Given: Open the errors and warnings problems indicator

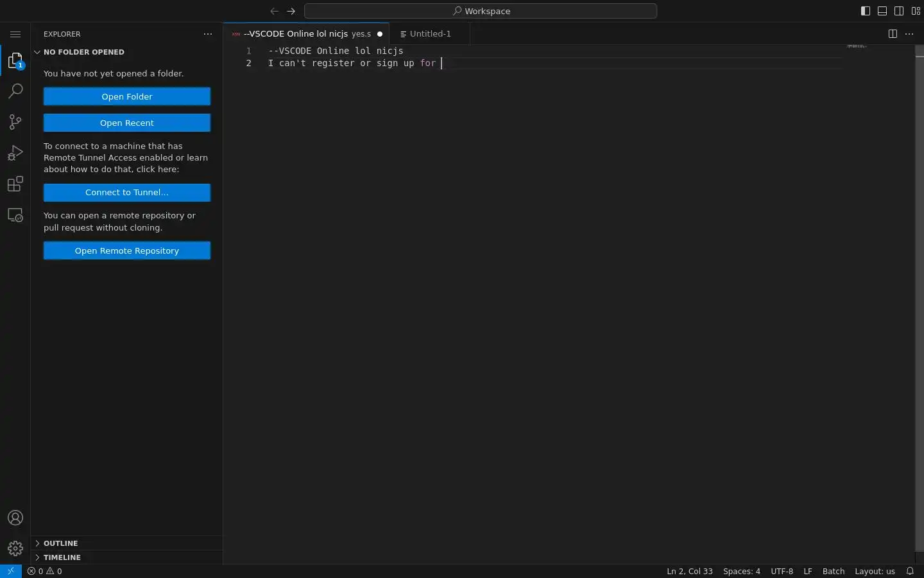Looking at the screenshot, I should [45, 571].
